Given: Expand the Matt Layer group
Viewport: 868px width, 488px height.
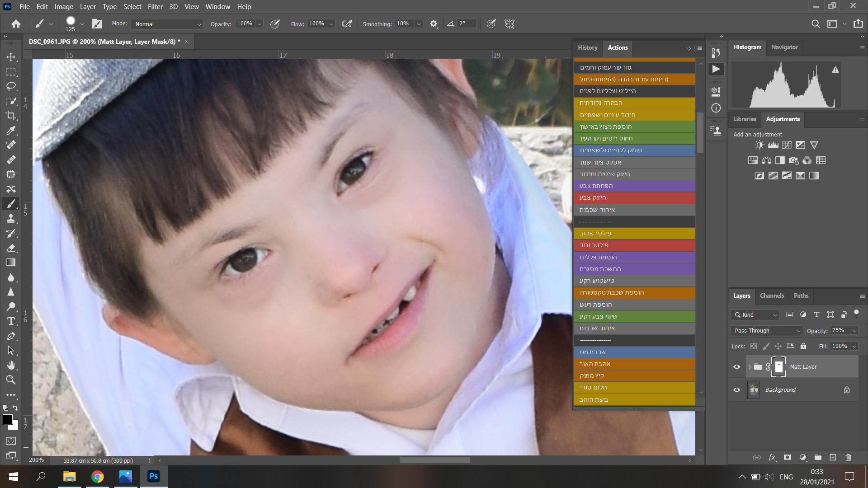Looking at the screenshot, I should tap(749, 367).
